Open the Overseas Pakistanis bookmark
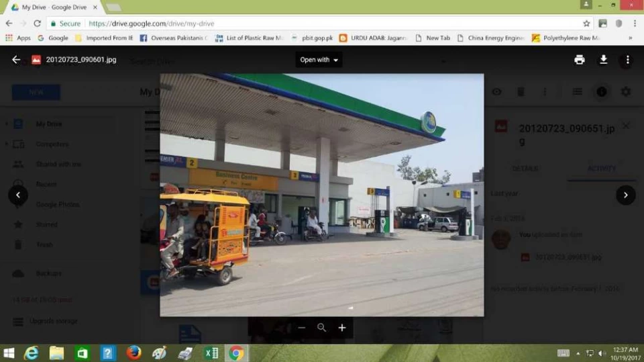644x362 pixels. (173, 38)
